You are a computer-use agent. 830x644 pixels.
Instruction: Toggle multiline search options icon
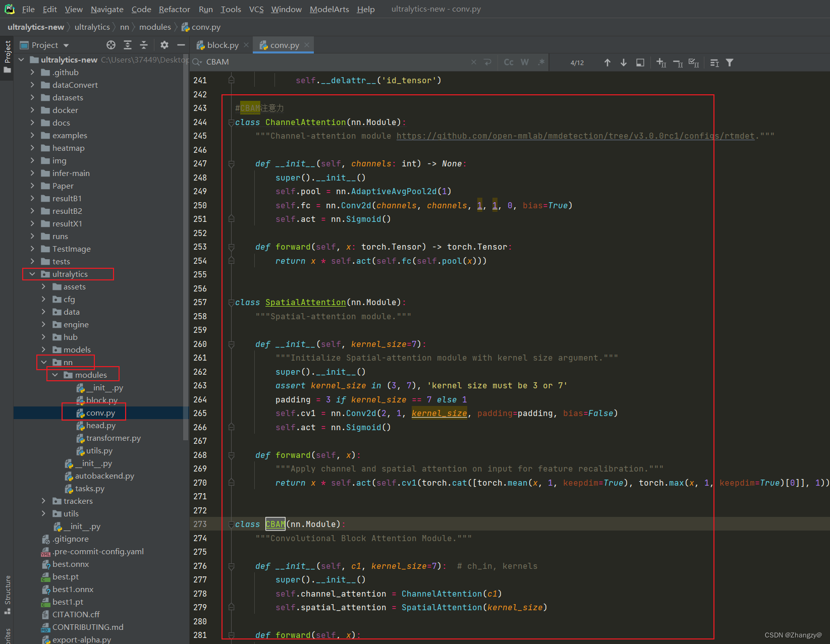click(714, 63)
